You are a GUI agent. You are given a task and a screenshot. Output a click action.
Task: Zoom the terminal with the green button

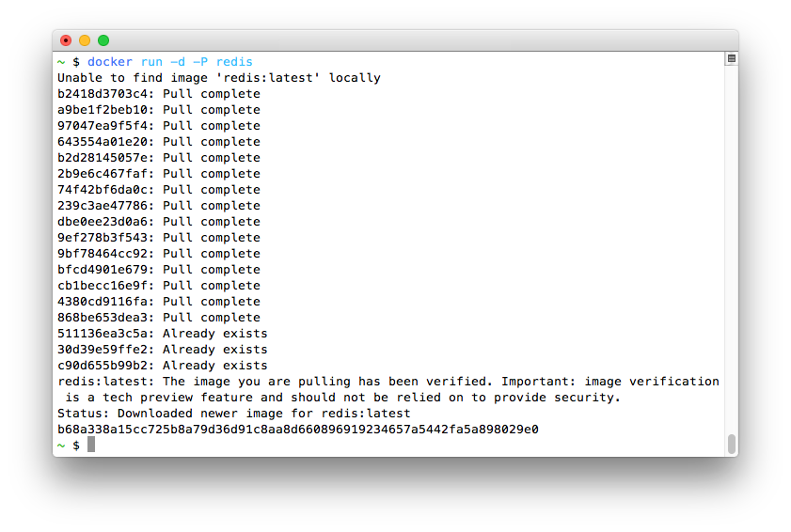[x=103, y=40]
